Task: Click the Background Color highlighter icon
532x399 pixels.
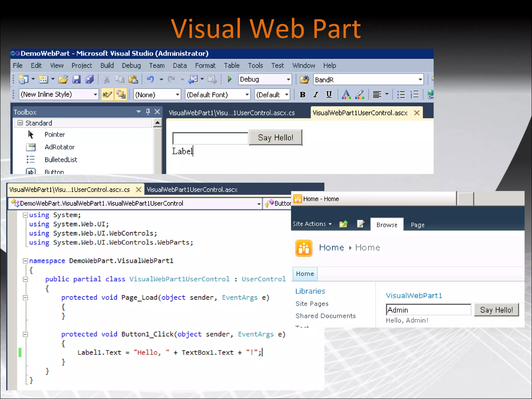Action: point(360,95)
